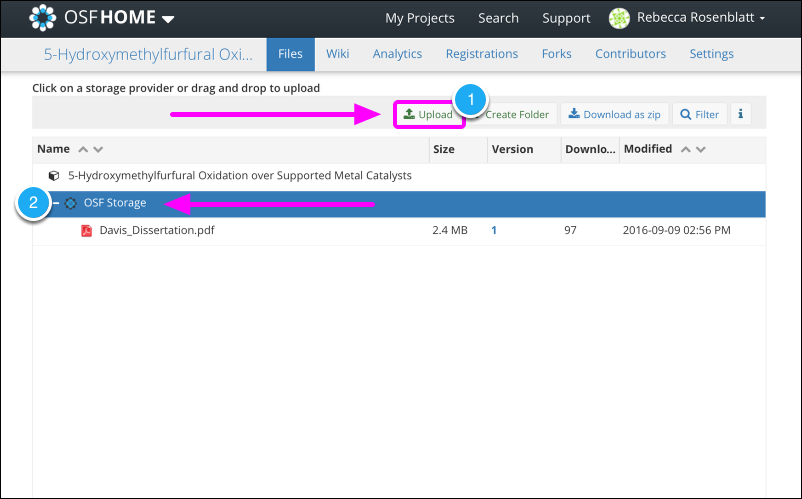802x499 pixels.
Task: Open the project Settings tab
Action: point(711,54)
